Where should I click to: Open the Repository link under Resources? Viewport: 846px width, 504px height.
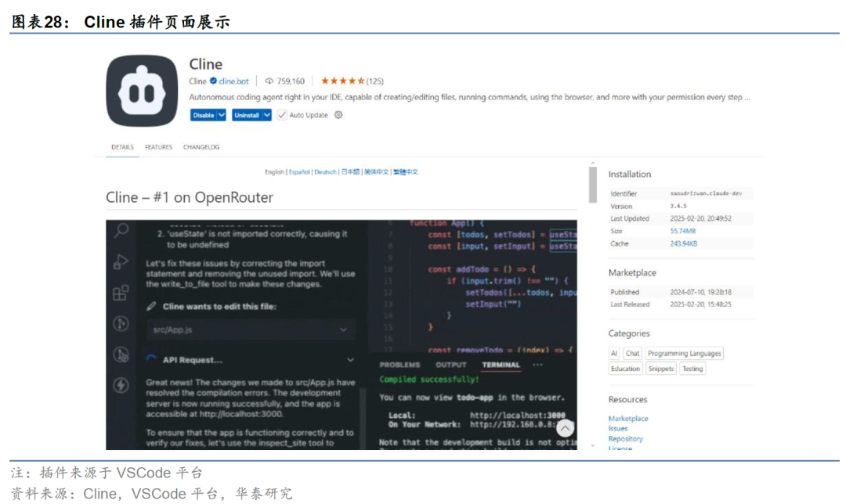[x=625, y=439]
